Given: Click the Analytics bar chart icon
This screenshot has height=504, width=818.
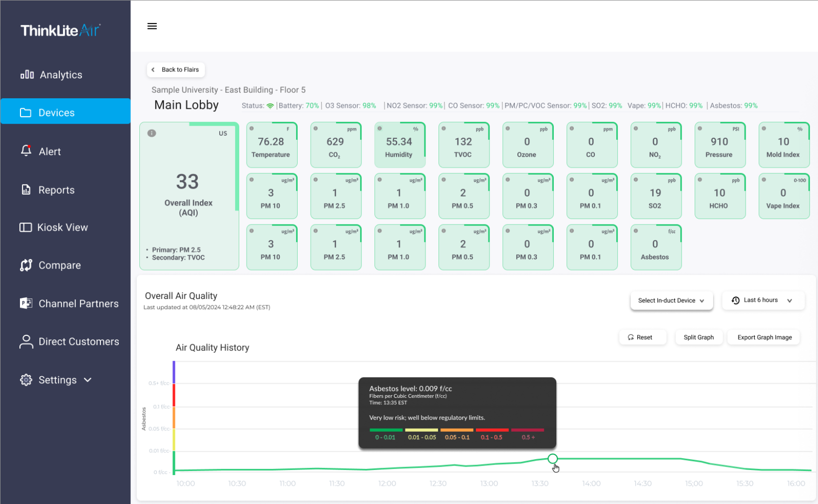Looking at the screenshot, I should 27,75.
